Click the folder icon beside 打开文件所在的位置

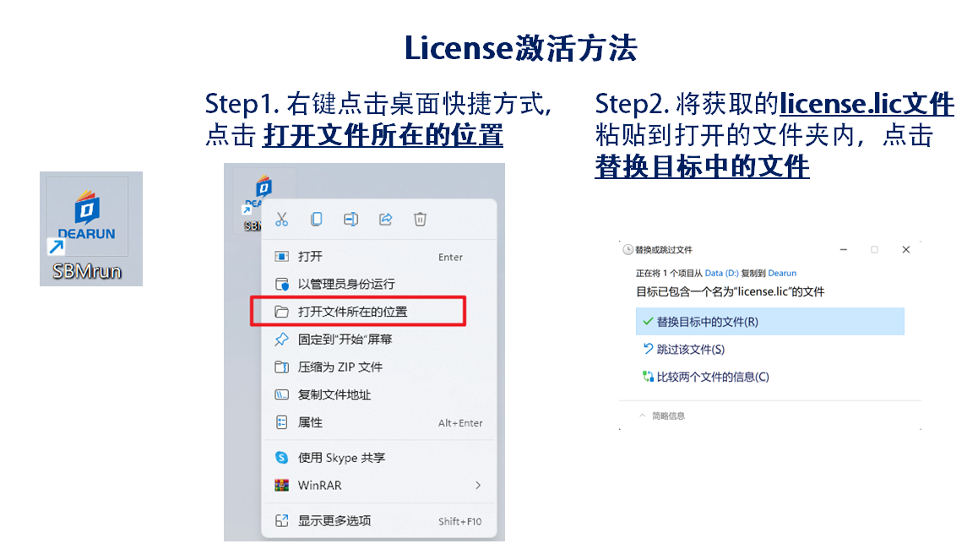pos(282,311)
